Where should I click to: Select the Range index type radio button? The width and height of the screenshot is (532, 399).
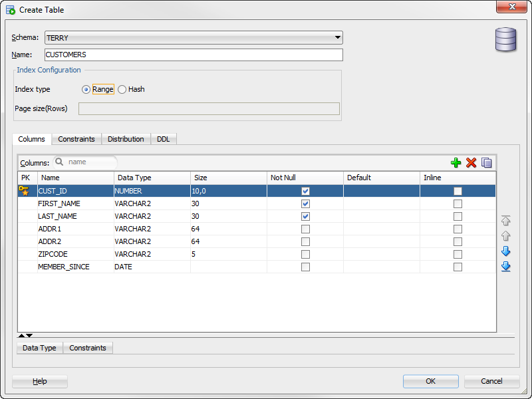coord(86,89)
